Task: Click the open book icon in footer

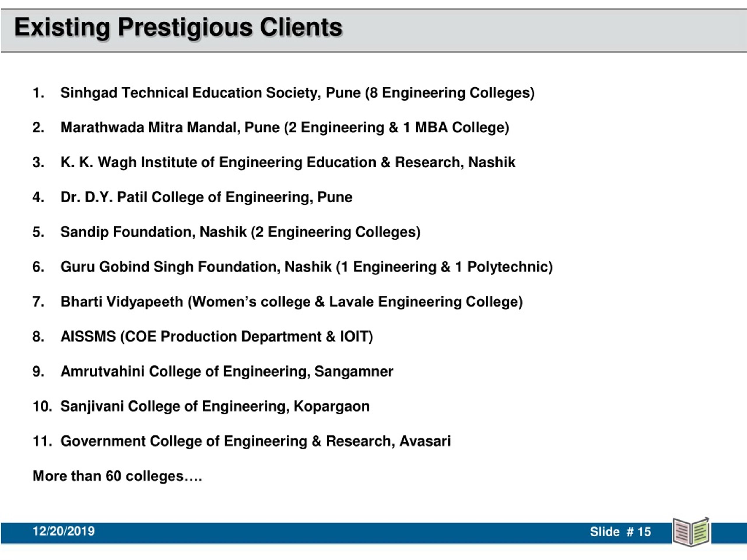Action: pos(691,532)
